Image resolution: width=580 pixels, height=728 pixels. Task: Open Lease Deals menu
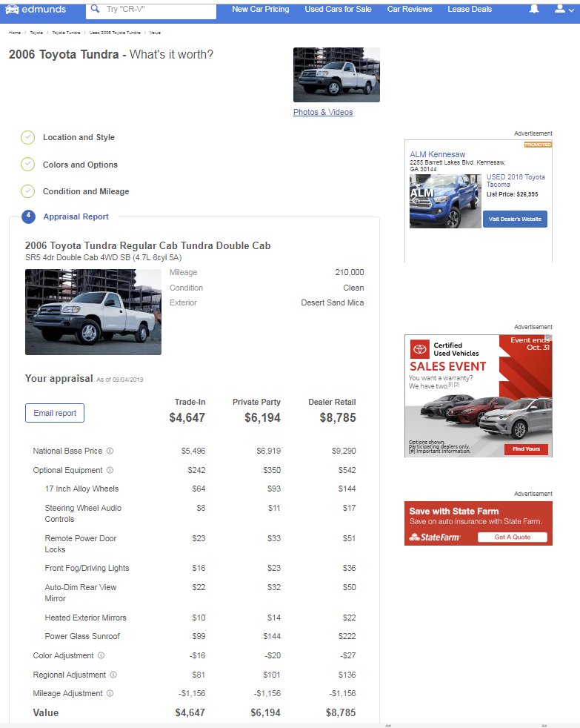pos(470,9)
